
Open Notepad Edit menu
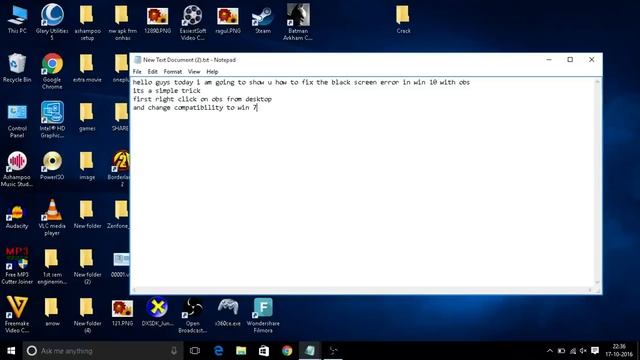coord(153,71)
